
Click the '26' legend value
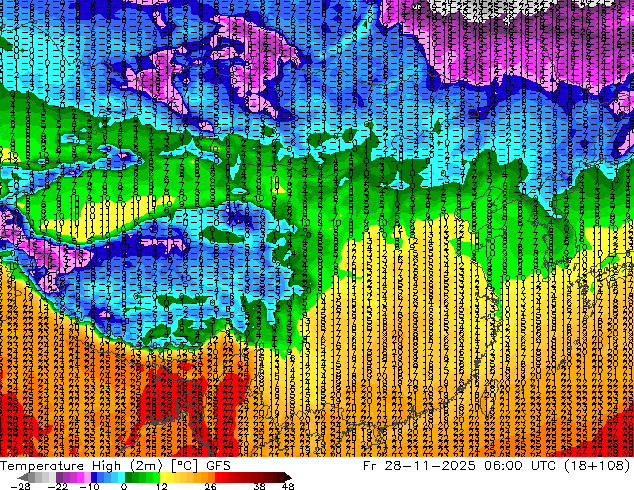click(210, 486)
